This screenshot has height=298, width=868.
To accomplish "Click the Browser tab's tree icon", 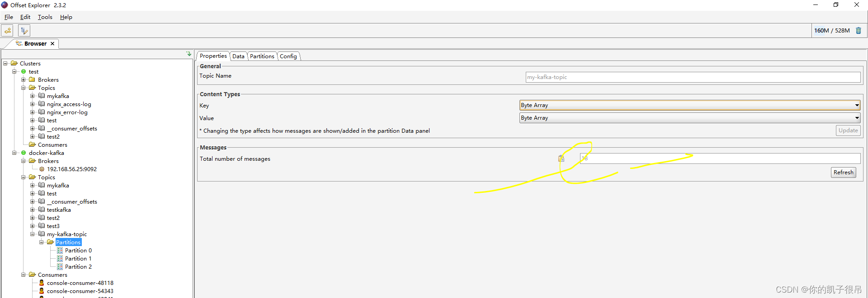I will coord(19,43).
